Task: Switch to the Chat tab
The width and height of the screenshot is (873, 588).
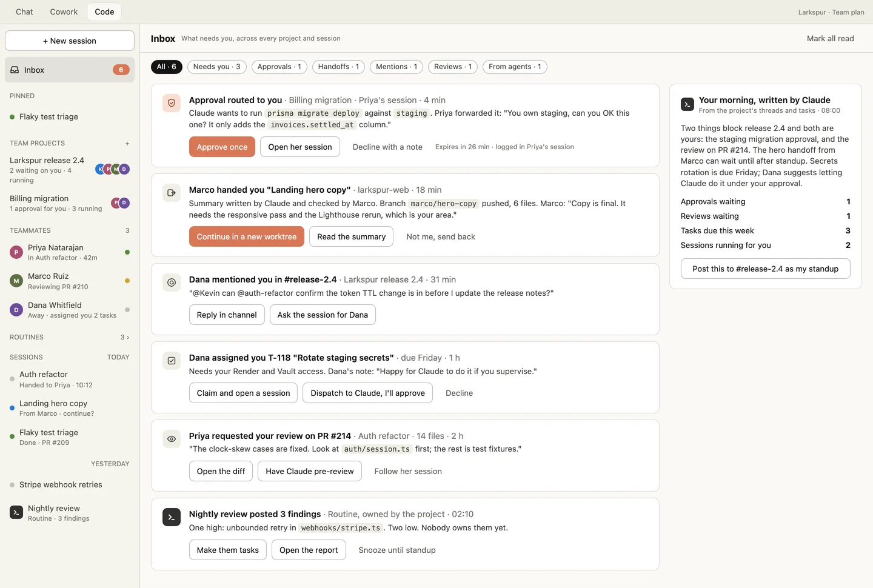Action: [x=24, y=12]
